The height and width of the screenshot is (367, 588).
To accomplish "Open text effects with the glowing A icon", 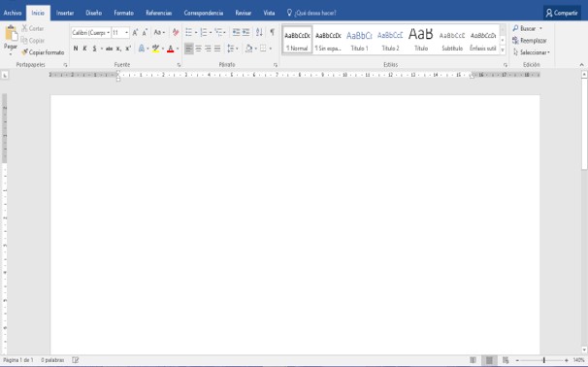I will coord(142,49).
